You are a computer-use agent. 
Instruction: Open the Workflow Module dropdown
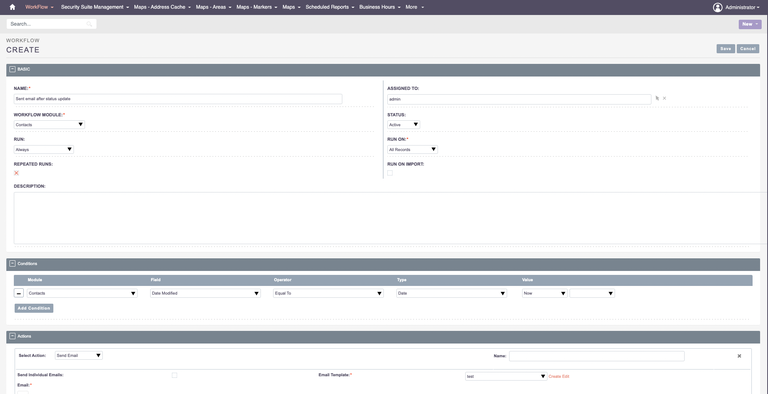tap(49, 125)
